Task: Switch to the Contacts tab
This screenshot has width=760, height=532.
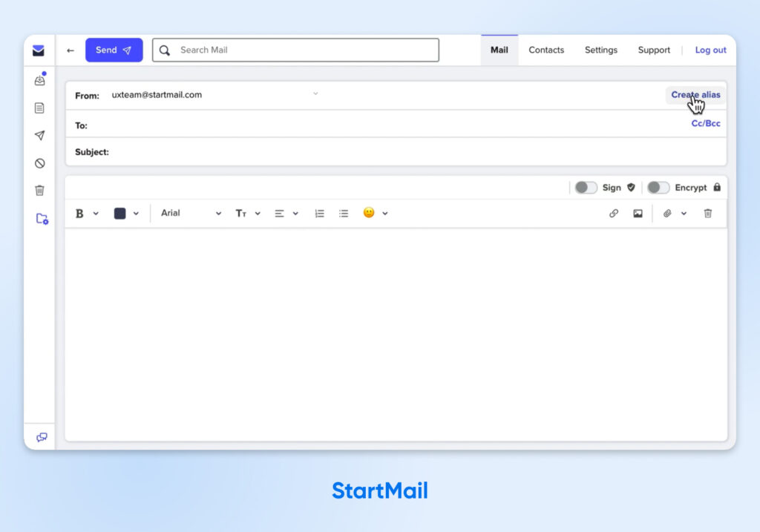Action: (546, 50)
